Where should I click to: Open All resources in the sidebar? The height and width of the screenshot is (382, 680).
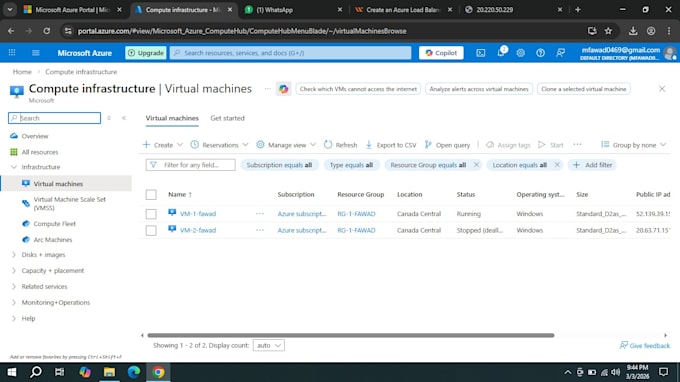[40, 152]
